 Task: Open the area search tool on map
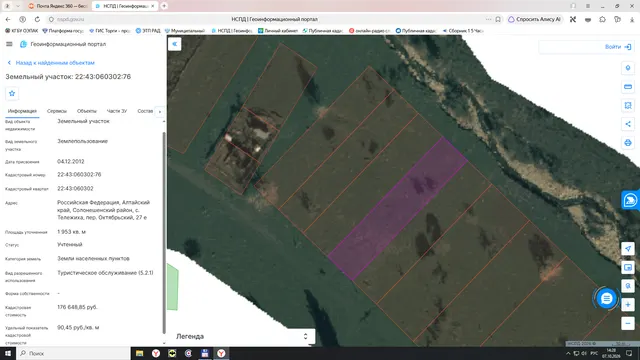pos(628,106)
